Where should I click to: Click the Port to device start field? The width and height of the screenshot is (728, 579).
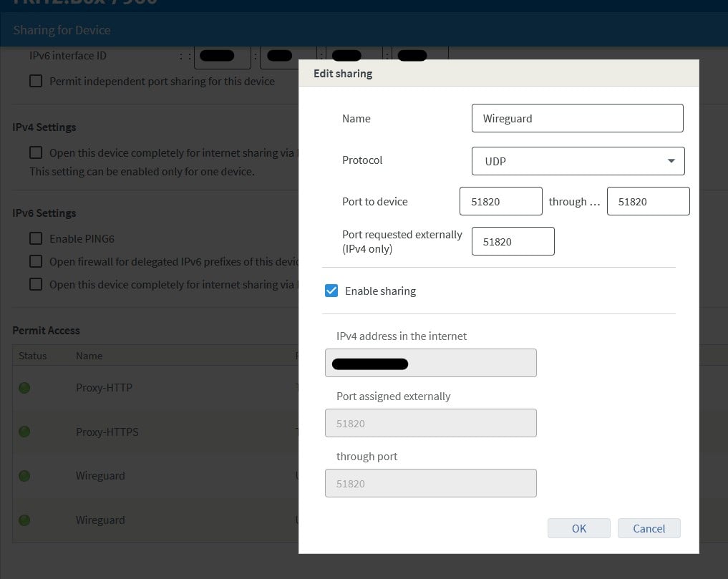click(500, 201)
